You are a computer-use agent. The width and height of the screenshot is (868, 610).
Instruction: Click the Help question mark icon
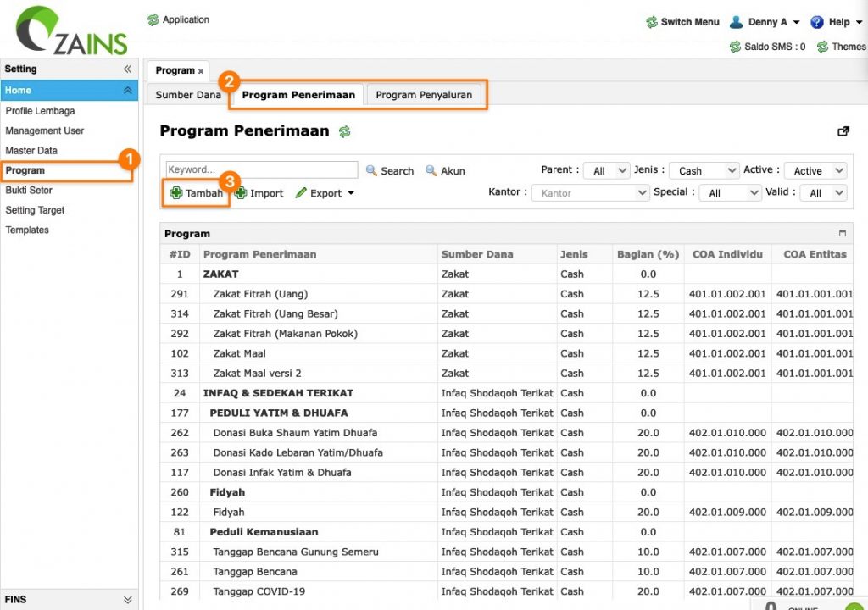click(x=816, y=22)
